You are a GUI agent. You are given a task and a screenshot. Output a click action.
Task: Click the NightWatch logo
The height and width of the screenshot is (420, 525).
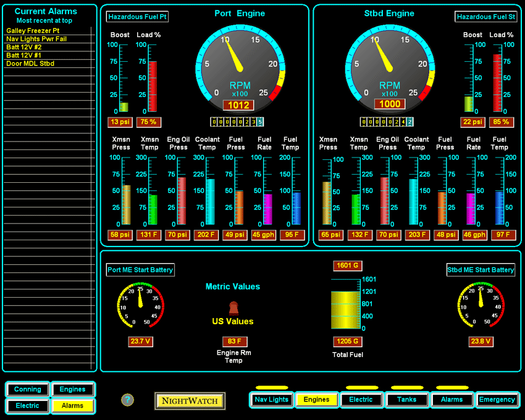190,401
